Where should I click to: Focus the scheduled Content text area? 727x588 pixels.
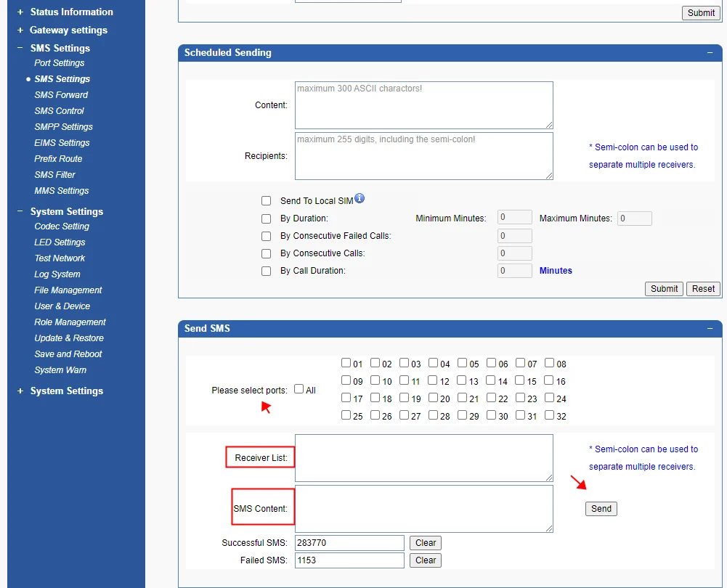tap(423, 105)
